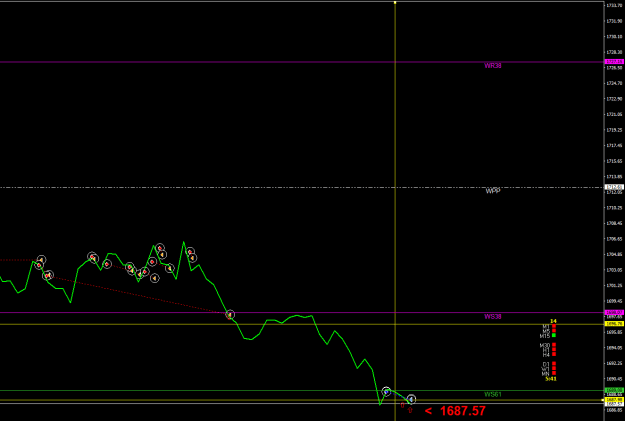The height and width of the screenshot is (421, 625).
Task: Select the dashed white WPP pivot line
Action: point(302,187)
